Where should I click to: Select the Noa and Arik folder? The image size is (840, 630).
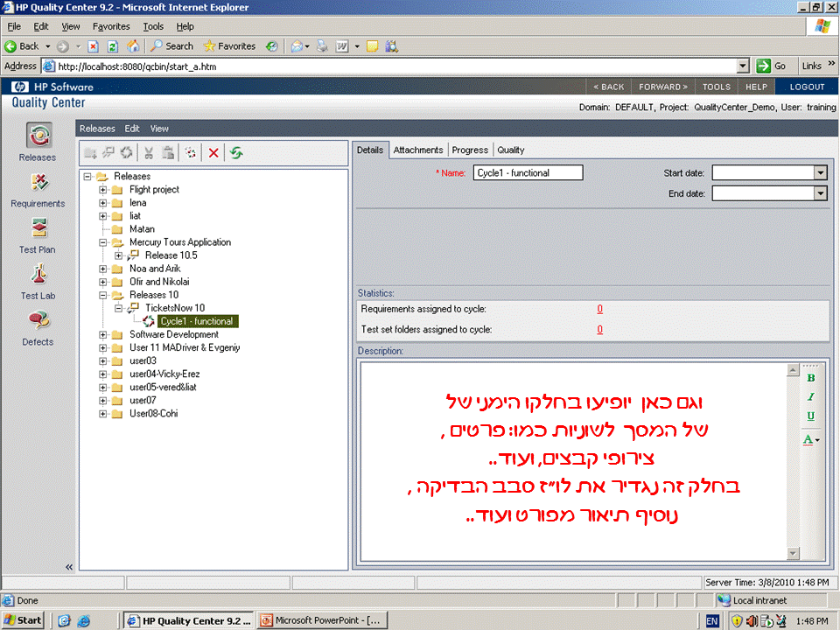pyautogui.click(x=155, y=269)
